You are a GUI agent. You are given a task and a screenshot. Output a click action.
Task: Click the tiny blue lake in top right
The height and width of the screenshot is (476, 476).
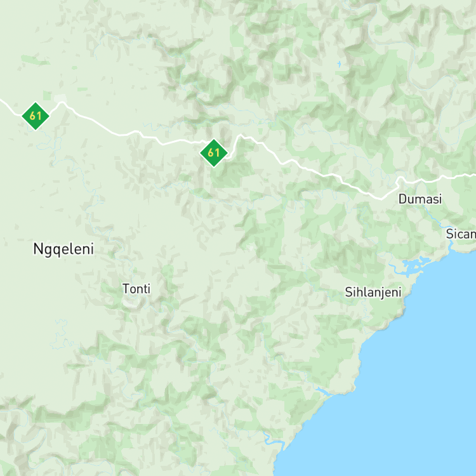click(x=339, y=64)
